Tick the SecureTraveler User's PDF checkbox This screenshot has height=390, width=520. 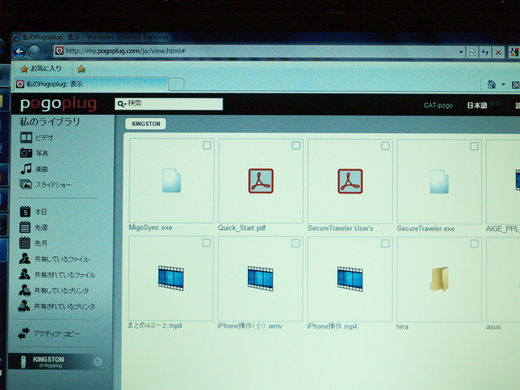385,146
